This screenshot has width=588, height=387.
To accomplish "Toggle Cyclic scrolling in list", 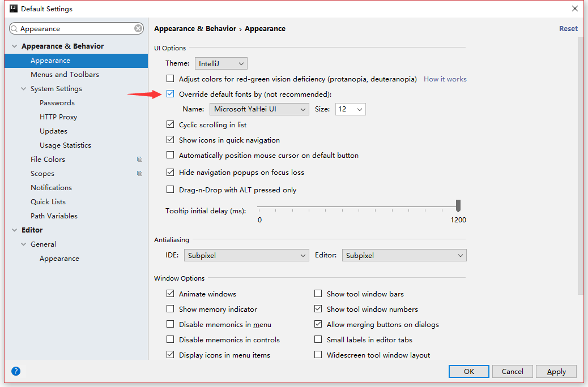I will pos(170,124).
